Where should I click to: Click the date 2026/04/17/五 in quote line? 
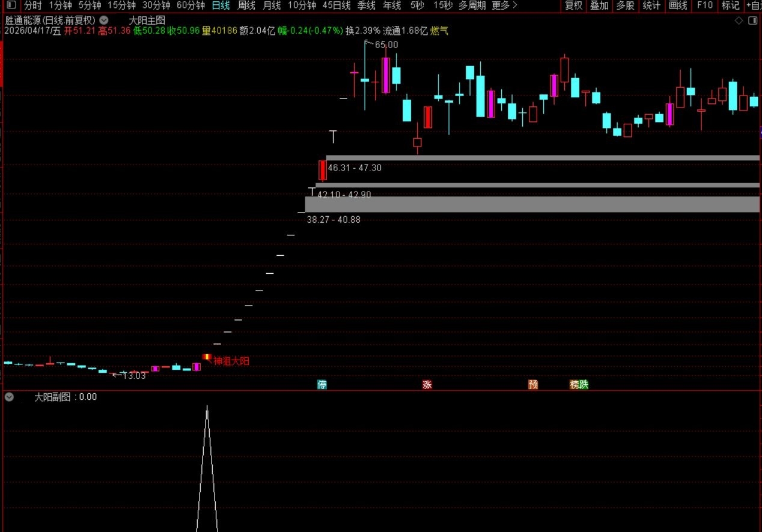click(32, 31)
